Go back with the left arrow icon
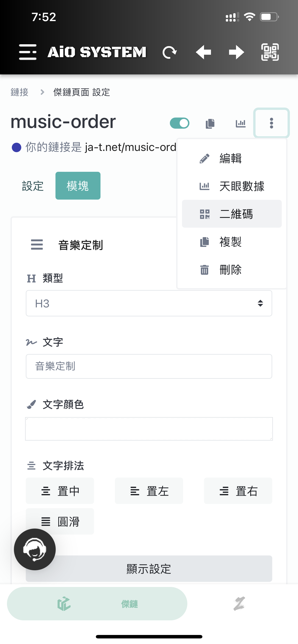This screenshot has width=298, height=644. point(203,52)
